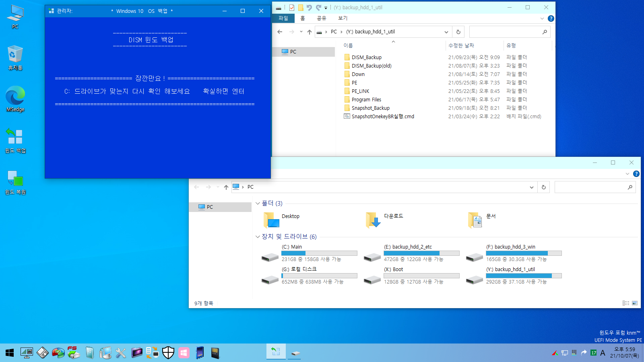Screen dimensions: 644x362
Task: Open recent locations dropdown in backup_hdd_1_util window
Action: coord(301,32)
